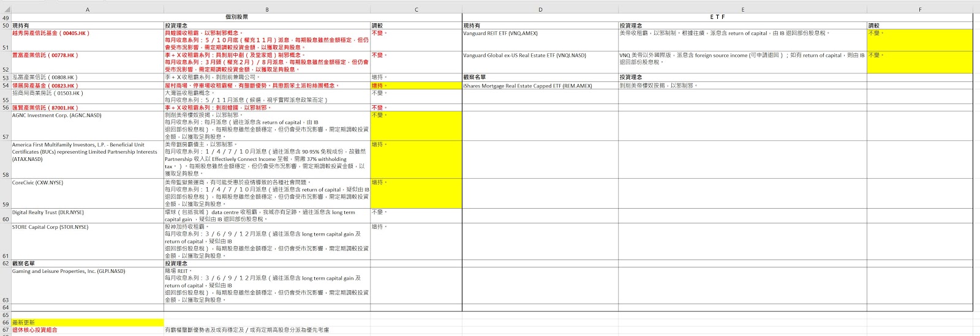
Task: Click the 現持有 heading in column A
Action: (88, 26)
